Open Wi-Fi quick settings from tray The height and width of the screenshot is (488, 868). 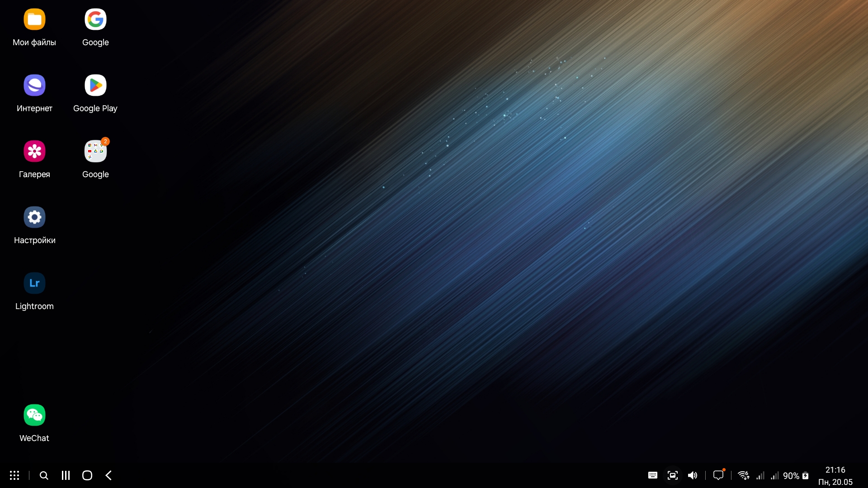[743, 475]
